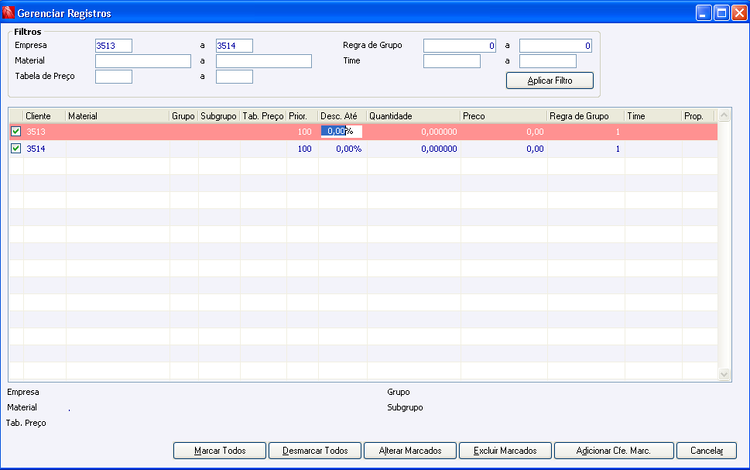This screenshot has width=750, height=470.
Task: Select client cell 3513 in the grid
Action: 44,131
